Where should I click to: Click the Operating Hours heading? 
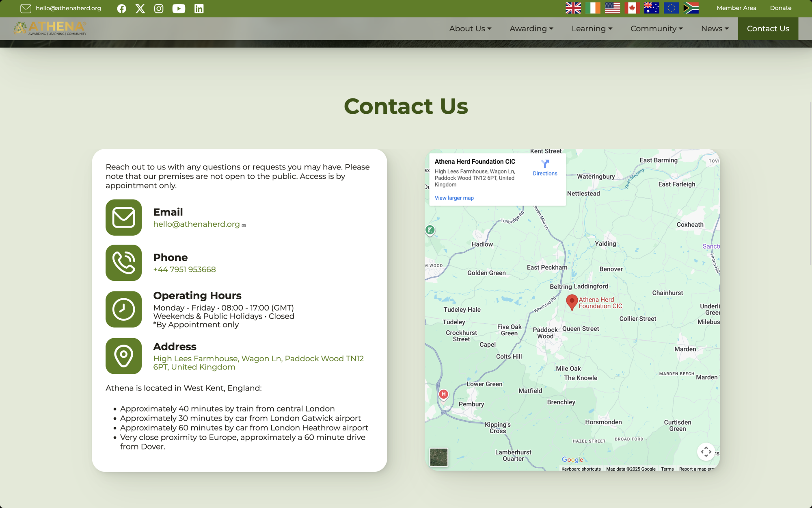[x=197, y=295]
